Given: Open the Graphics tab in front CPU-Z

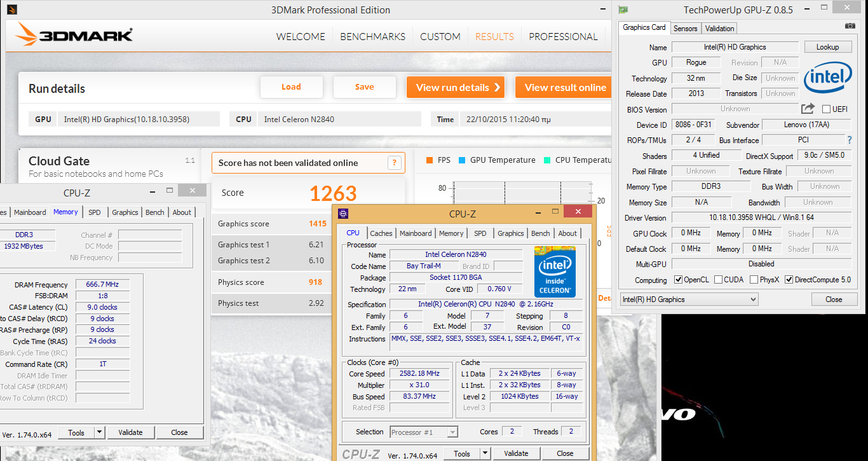Looking at the screenshot, I should click(x=511, y=233).
